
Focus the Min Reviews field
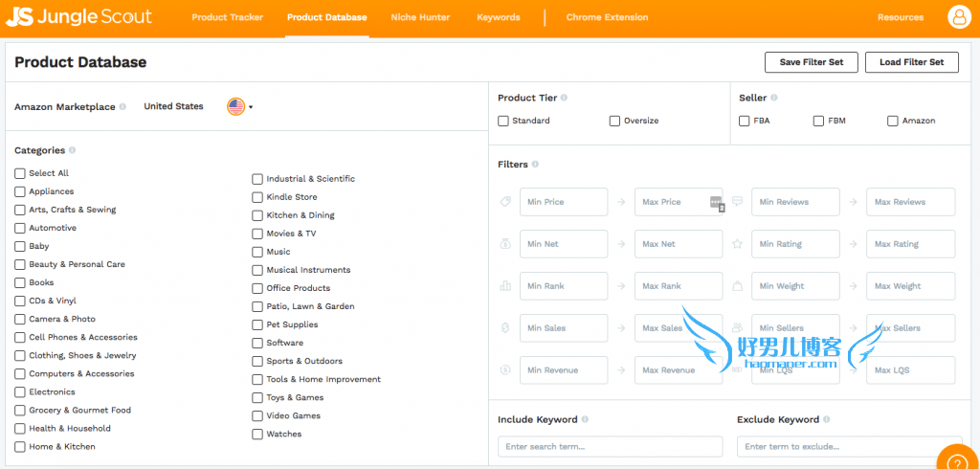click(795, 202)
